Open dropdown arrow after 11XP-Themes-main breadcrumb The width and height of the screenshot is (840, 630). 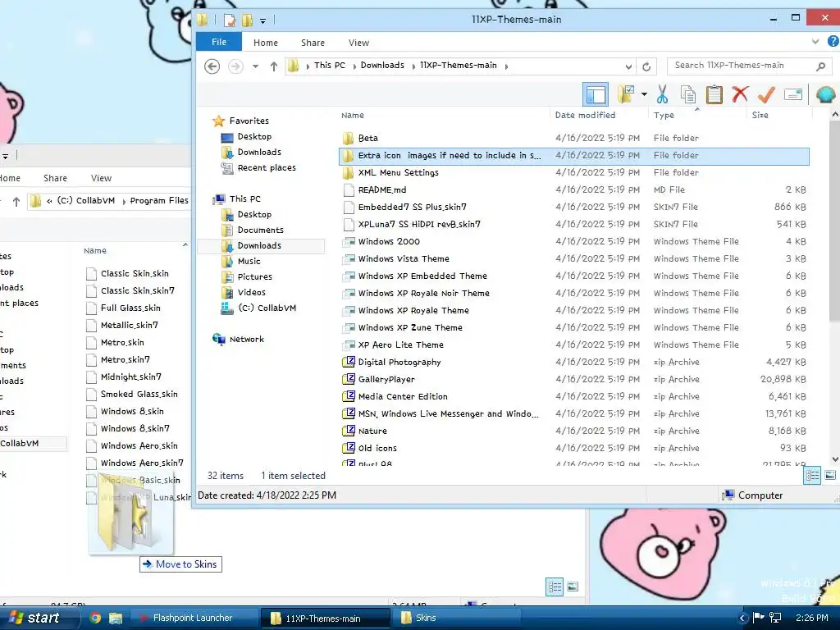[506, 66]
